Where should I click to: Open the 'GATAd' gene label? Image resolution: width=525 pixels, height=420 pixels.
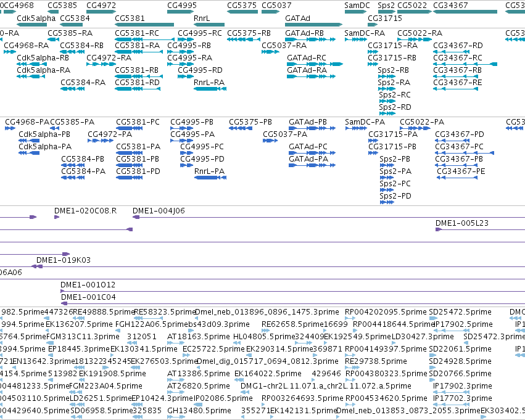click(297, 19)
